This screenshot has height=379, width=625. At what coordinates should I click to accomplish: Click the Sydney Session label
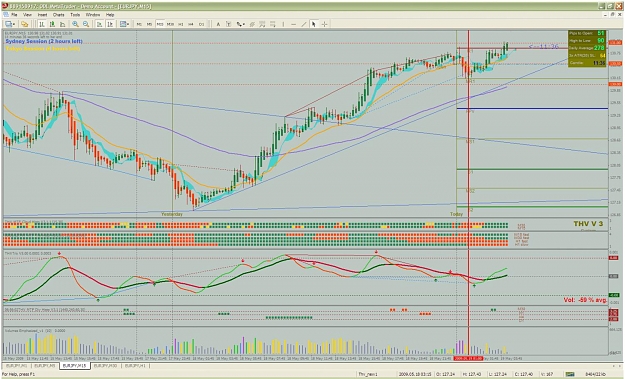tap(44, 41)
